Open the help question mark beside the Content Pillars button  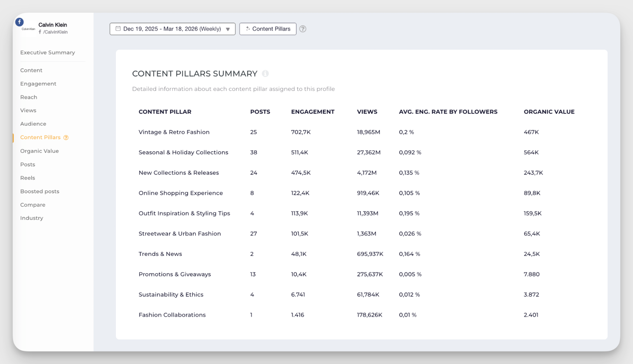click(303, 29)
